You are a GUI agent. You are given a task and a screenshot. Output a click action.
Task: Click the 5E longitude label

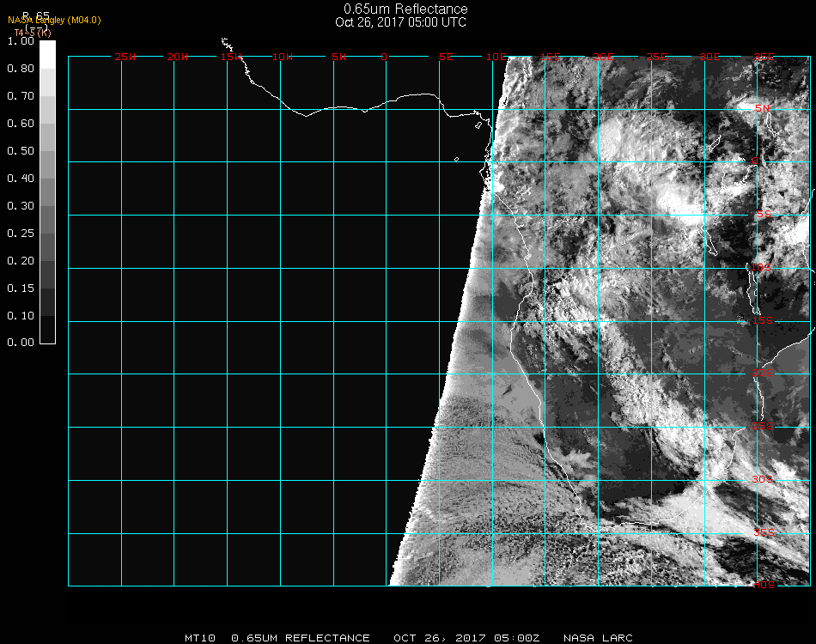click(x=446, y=57)
